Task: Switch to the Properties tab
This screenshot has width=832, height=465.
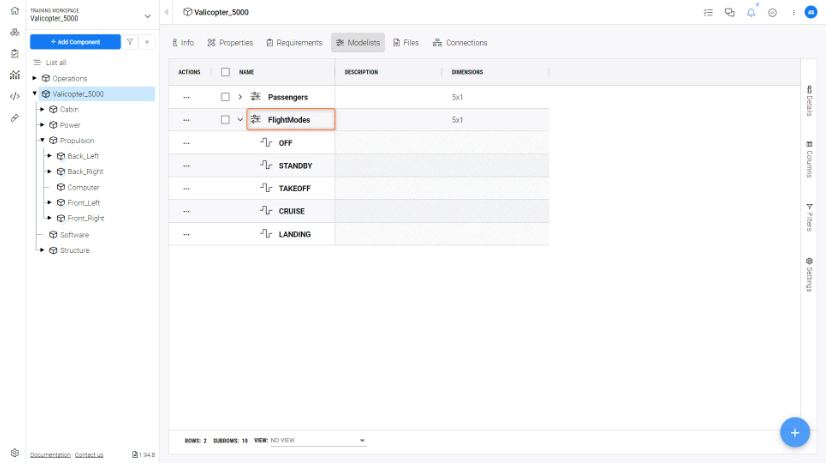Action: 232,43
